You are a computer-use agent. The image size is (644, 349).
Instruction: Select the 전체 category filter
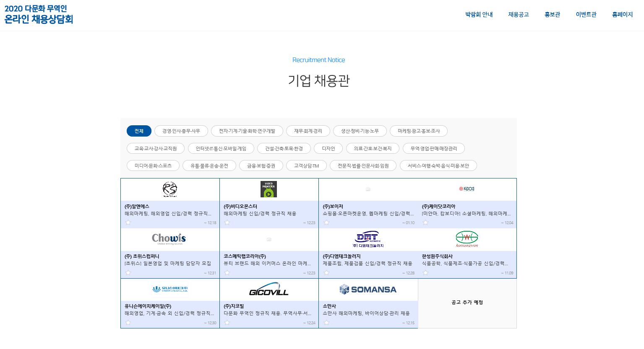point(139,131)
